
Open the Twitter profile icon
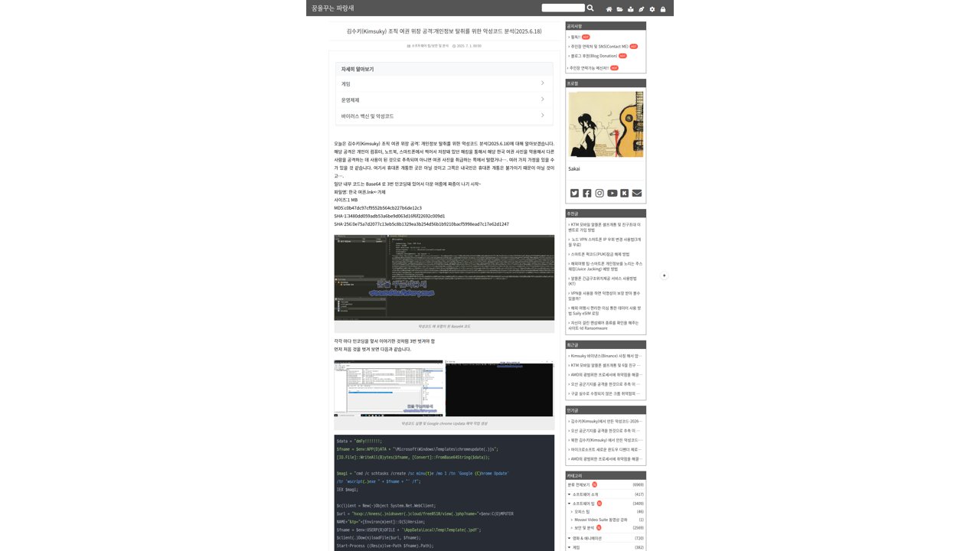pos(574,193)
